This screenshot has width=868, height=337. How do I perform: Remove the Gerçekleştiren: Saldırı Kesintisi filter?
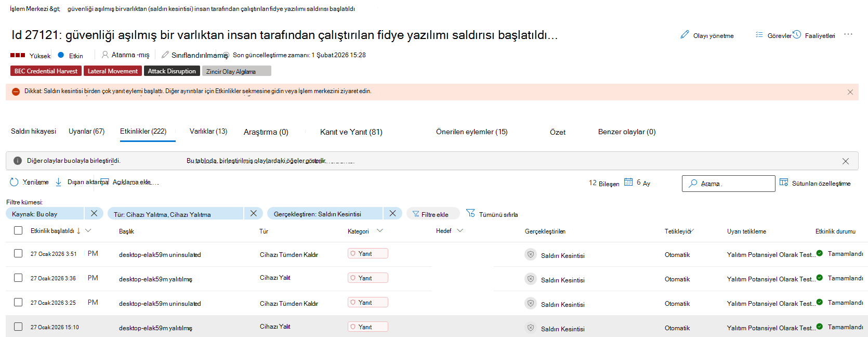coord(392,213)
